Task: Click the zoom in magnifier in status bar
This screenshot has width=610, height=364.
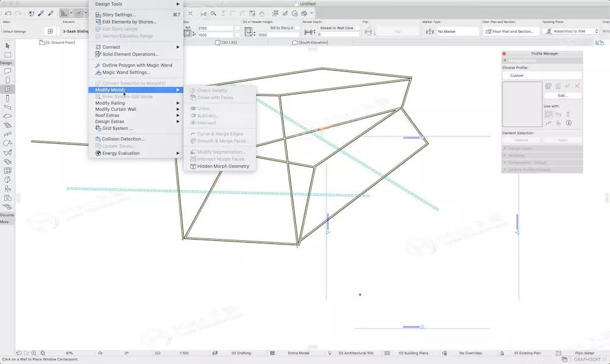Action: (x=34, y=353)
